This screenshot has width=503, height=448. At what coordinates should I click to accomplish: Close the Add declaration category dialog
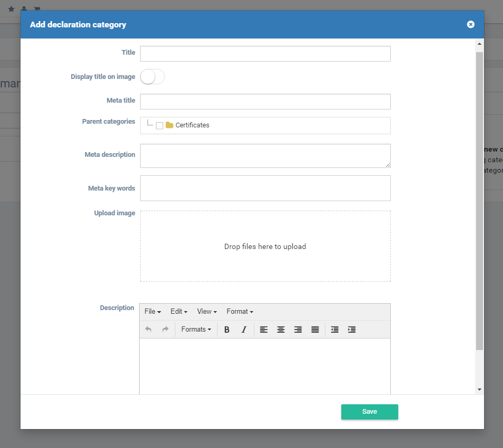coord(470,24)
